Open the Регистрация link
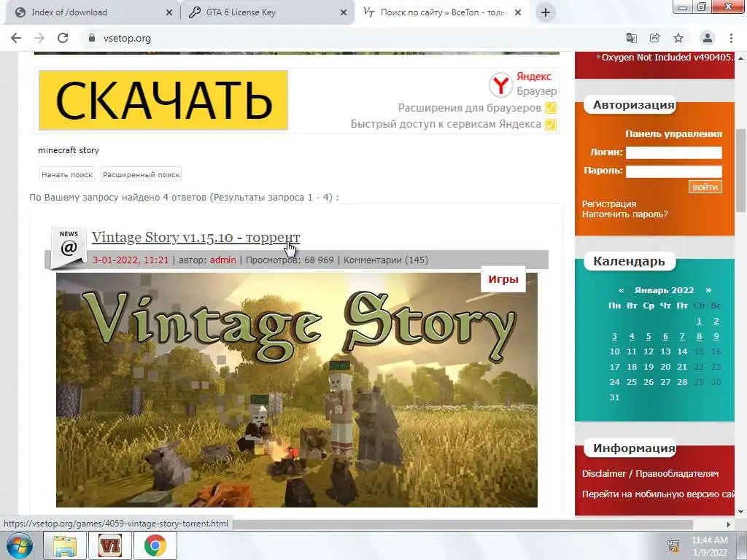This screenshot has height=560, width=747. [x=609, y=204]
